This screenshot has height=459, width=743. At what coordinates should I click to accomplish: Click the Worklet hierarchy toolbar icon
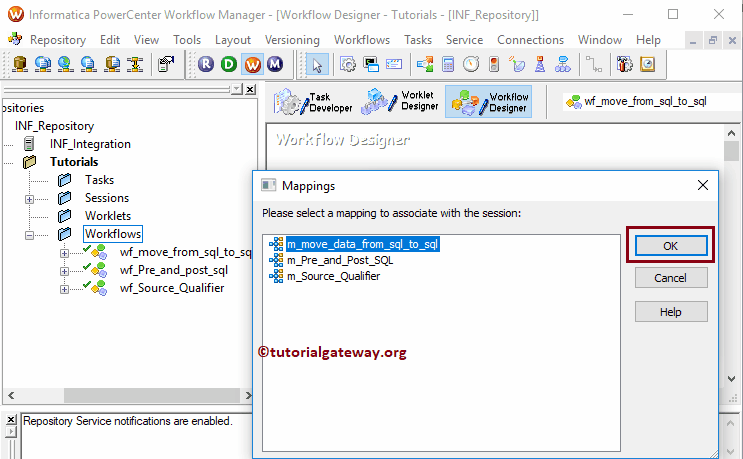pyautogui.click(x=562, y=63)
